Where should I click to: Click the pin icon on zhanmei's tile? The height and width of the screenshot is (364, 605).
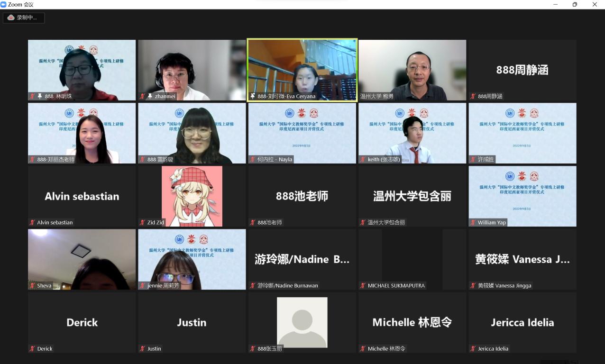(150, 96)
